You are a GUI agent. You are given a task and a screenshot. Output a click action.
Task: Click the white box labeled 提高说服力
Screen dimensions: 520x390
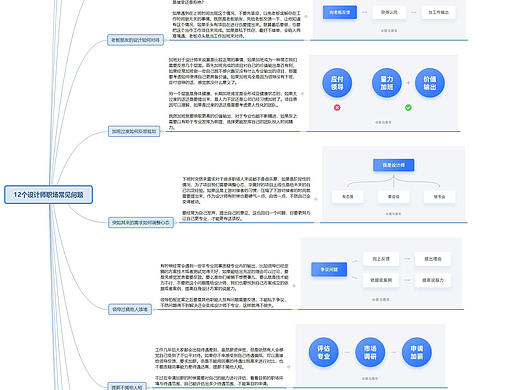433,280
